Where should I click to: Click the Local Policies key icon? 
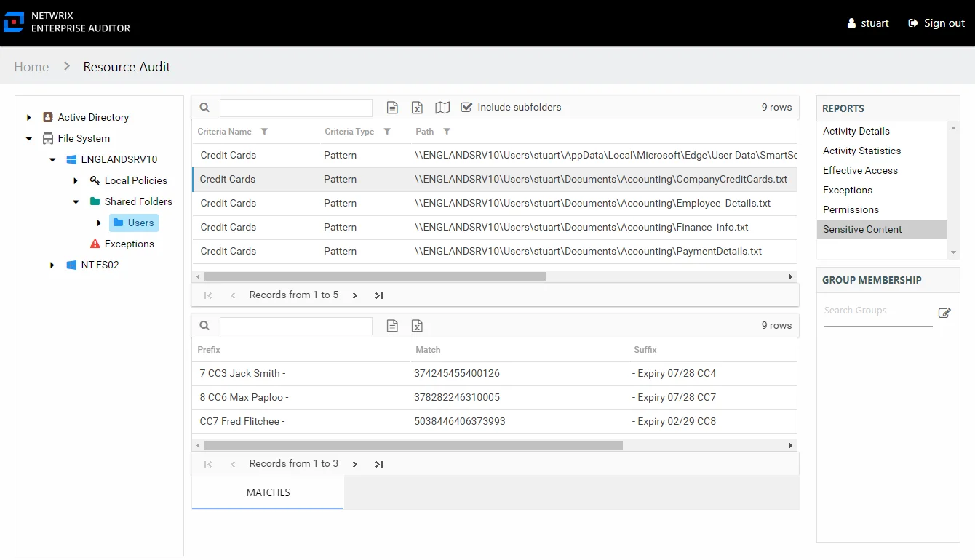pos(95,180)
